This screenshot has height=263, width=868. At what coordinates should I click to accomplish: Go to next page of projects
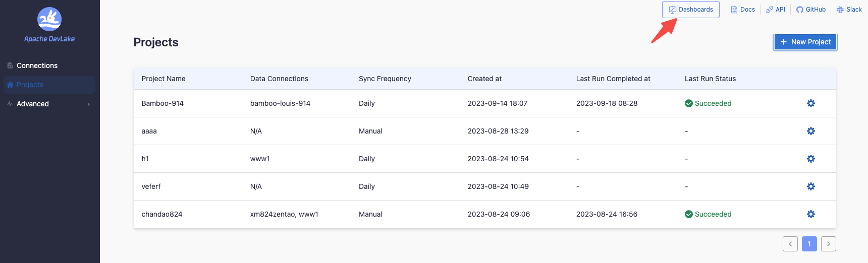(x=828, y=244)
